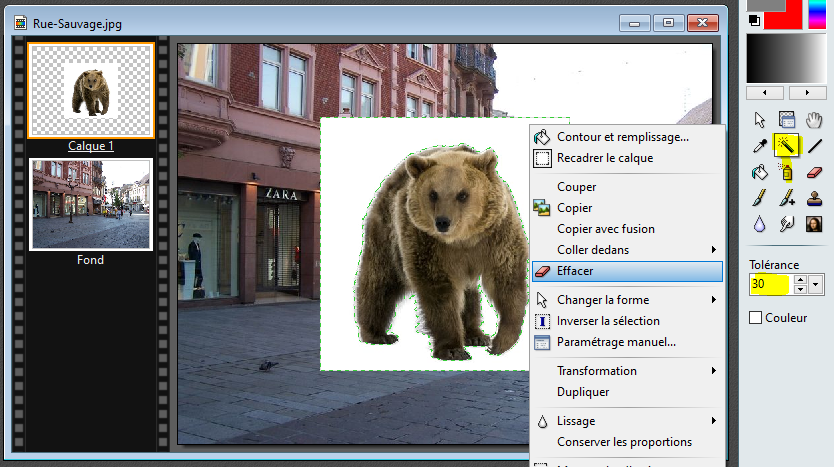Choose the Paint Bucket fill tool

click(x=760, y=172)
